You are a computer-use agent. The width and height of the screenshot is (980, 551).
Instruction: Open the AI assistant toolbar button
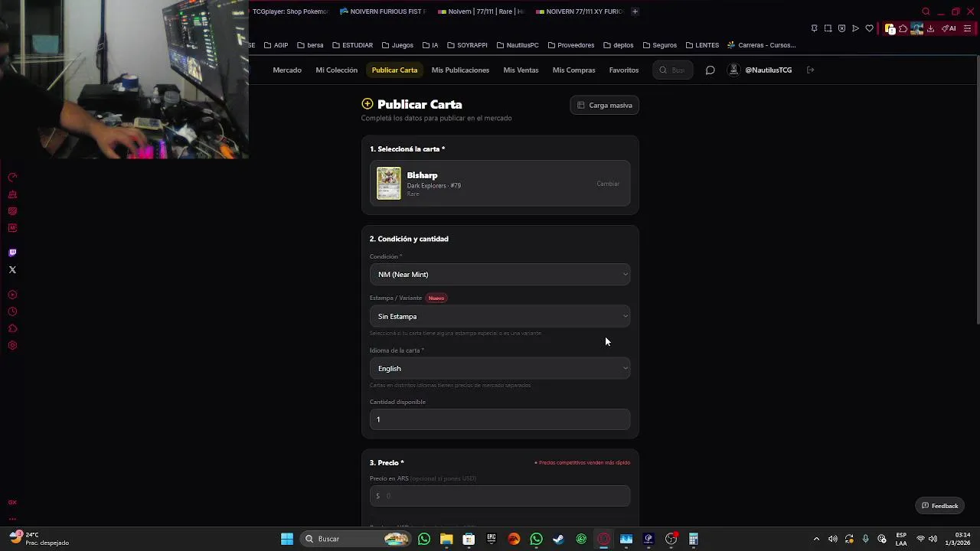coord(949,28)
